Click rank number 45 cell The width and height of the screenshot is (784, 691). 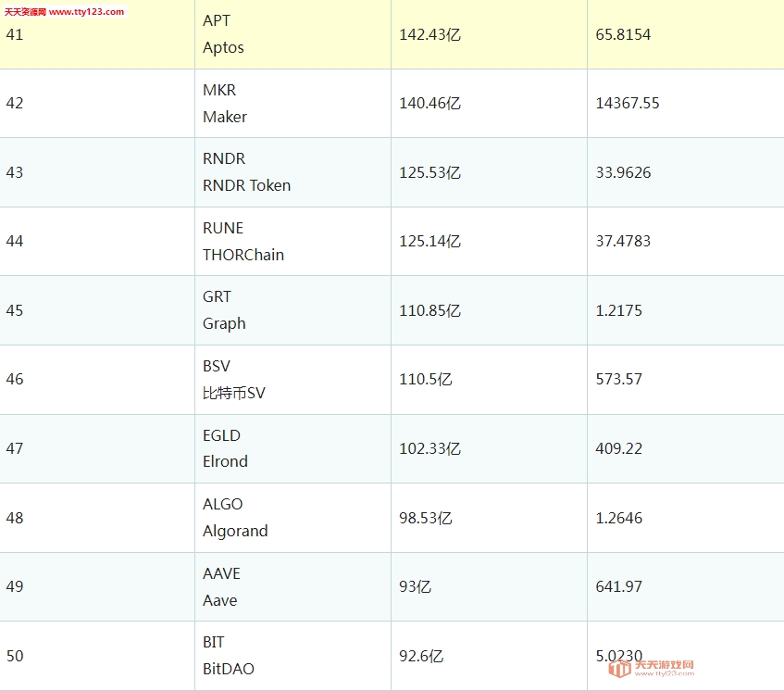click(97, 310)
